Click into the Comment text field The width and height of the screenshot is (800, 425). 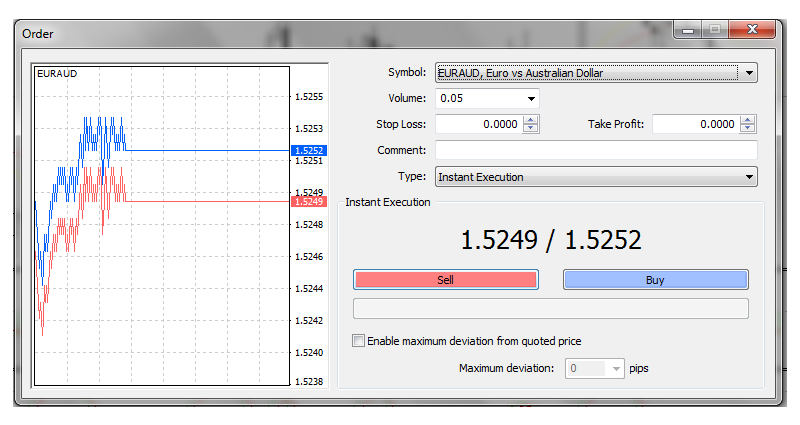pos(596,150)
